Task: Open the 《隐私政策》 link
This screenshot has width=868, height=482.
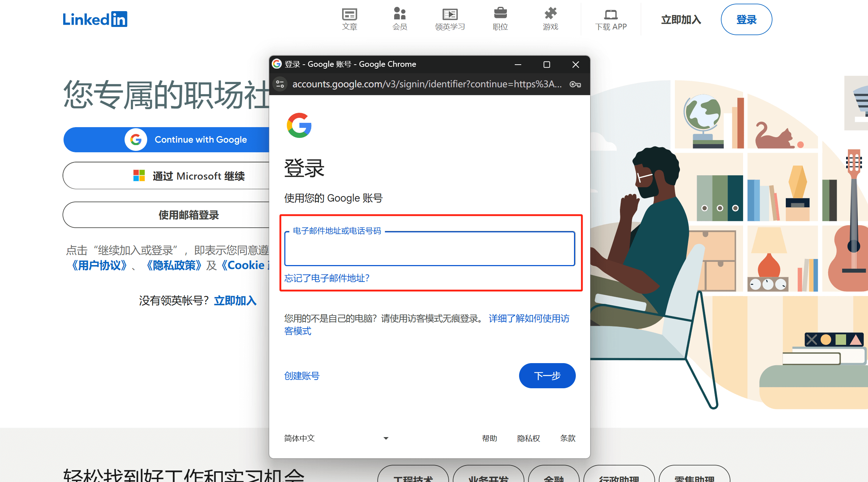Action: [174, 265]
